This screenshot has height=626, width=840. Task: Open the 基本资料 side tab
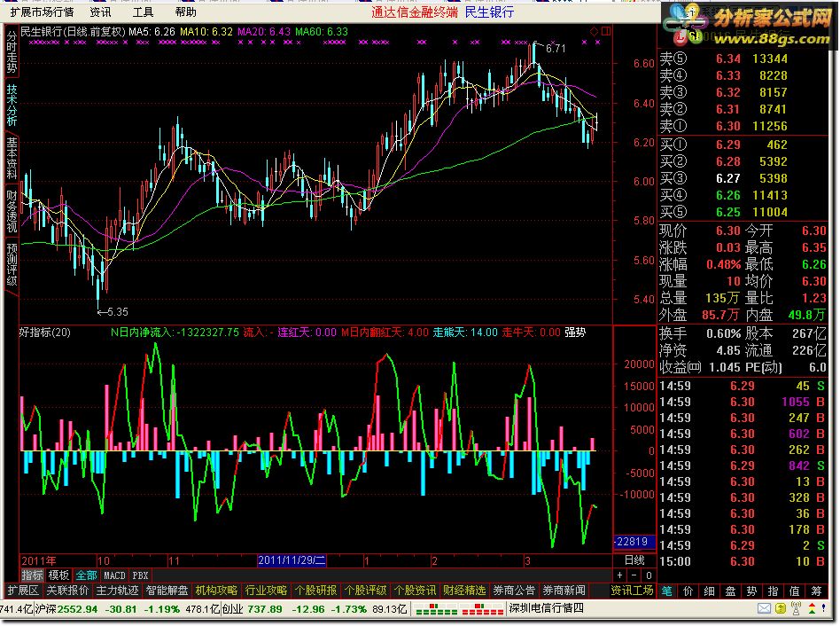[x=12, y=158]
